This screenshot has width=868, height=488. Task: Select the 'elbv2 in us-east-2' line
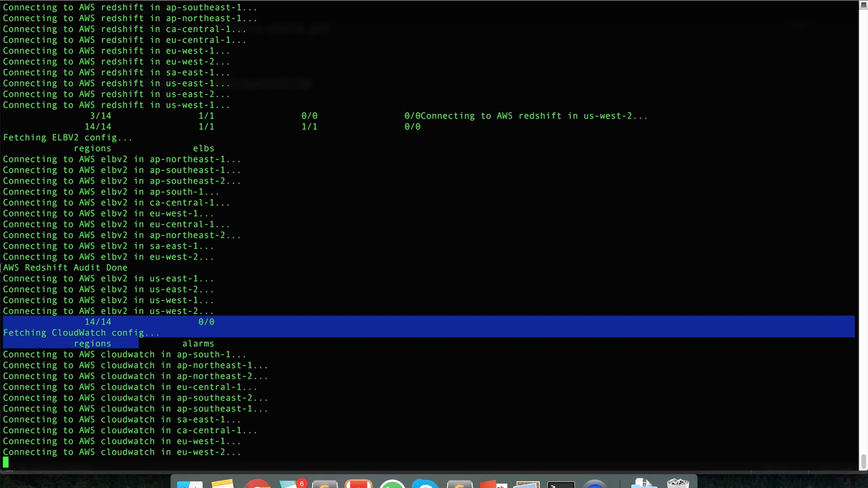tap(108, 289)
